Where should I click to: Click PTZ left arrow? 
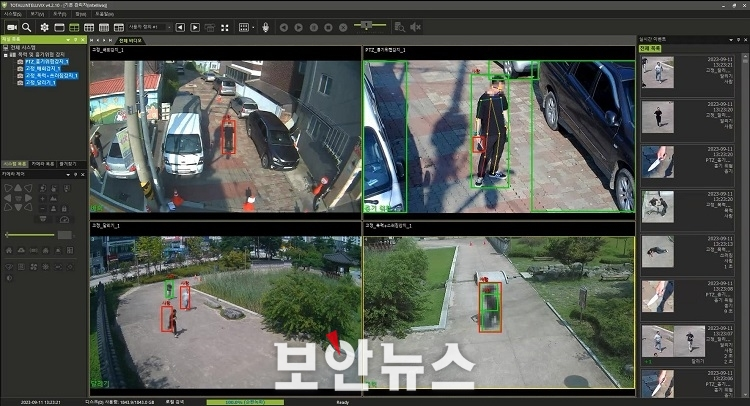[x=8, y=198]
